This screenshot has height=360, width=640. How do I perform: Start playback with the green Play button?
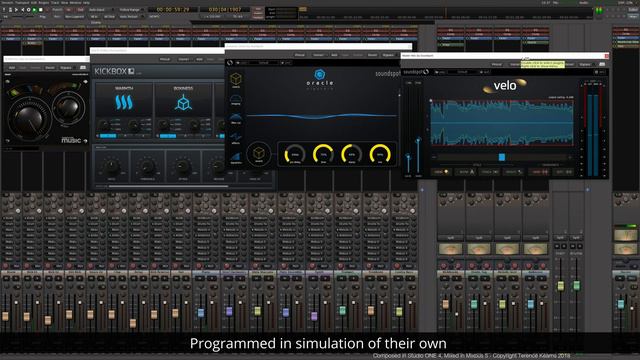[34, 9]
